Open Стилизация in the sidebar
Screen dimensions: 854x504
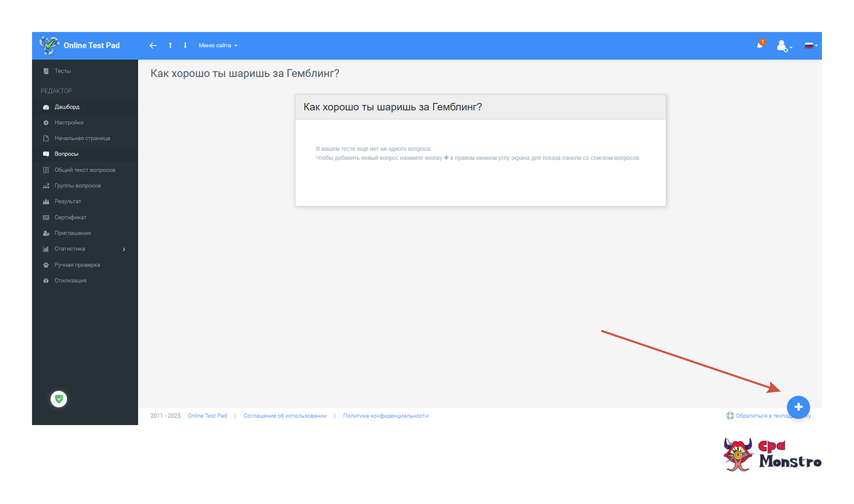[x=85, y=281]
